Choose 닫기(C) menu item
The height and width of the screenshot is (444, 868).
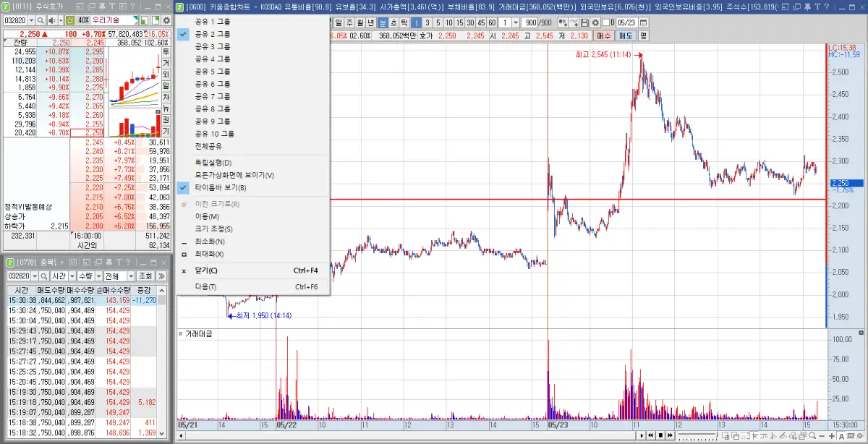207,270
